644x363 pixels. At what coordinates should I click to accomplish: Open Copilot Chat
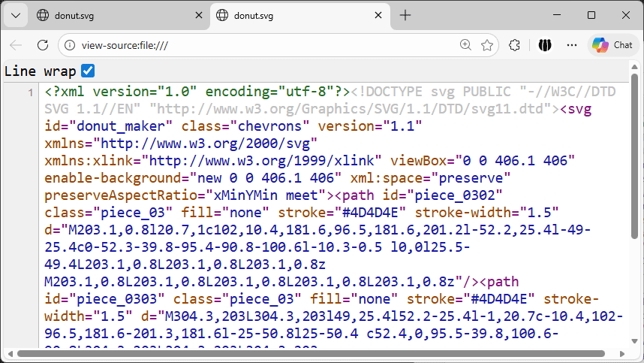[612, 45]
